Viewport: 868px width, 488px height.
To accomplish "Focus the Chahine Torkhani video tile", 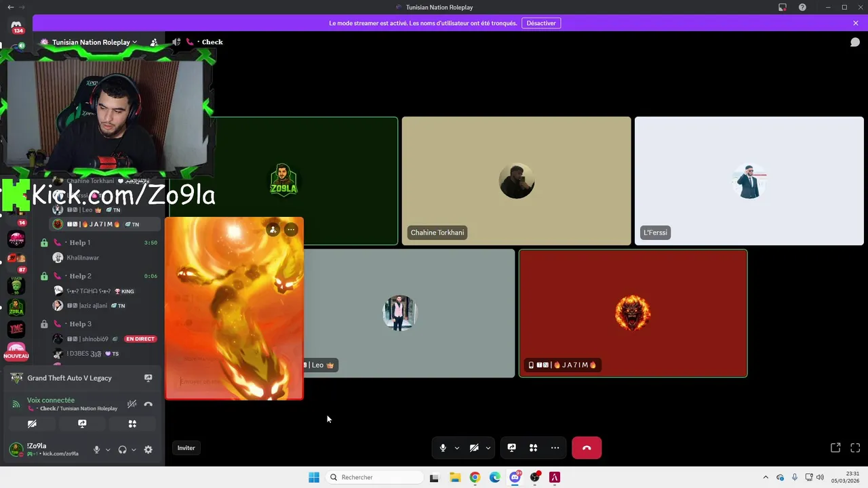I will click(x=516, y=181).
